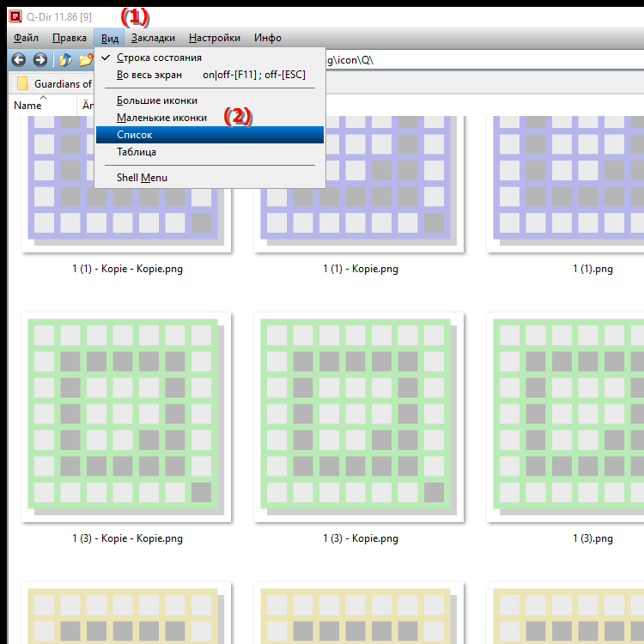Click file name 1 (1) - Kopie - Kopie.png
Viewport: 644px width, 644px height.
click(x=127, y=269)
